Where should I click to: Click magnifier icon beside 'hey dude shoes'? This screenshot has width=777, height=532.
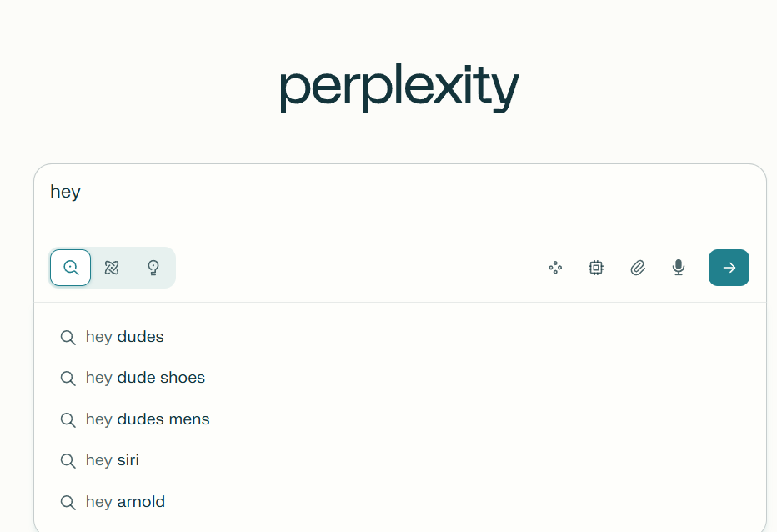point(68,379)
